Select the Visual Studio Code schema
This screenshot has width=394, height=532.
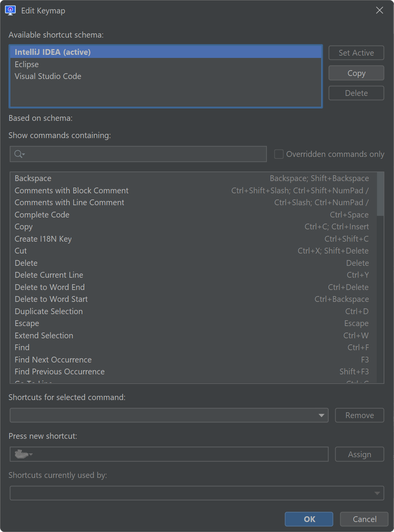[x=166, y=76]
